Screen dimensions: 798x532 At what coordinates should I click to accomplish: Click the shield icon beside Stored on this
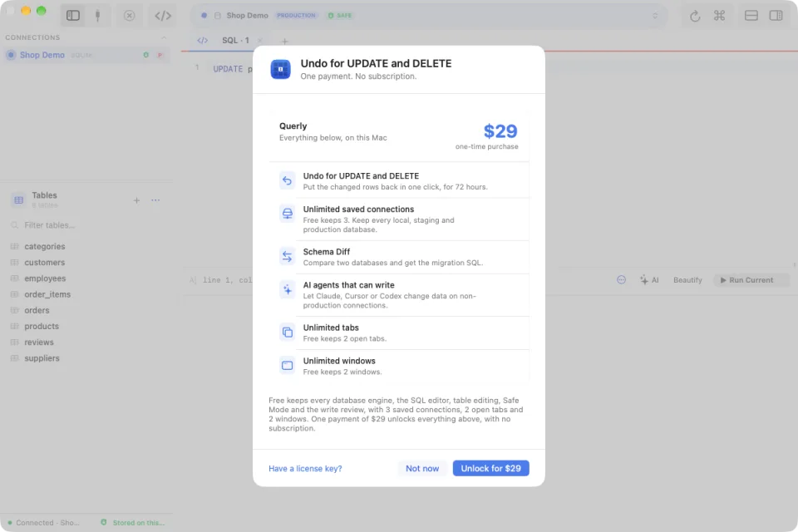click(x=104, y=522)
